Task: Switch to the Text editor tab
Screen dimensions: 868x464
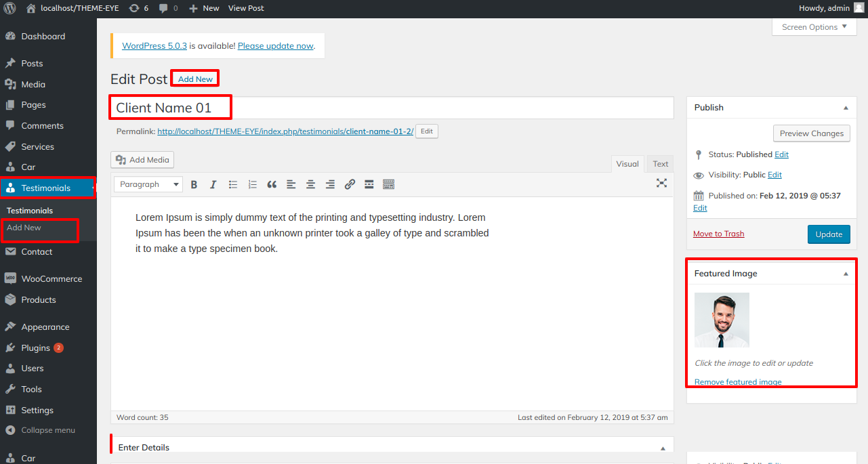Action: 660,164
